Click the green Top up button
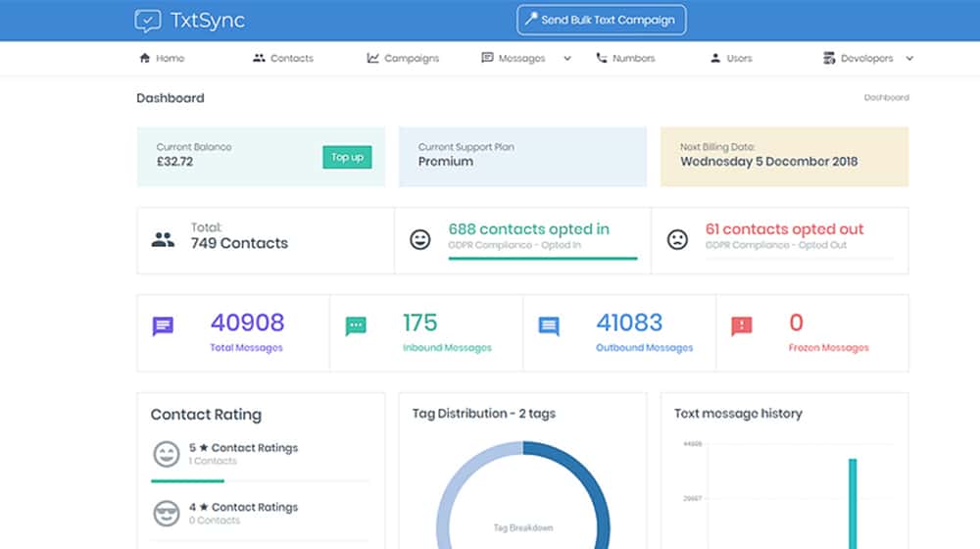The height and width of the screenshot is (549, 980). 348,157
